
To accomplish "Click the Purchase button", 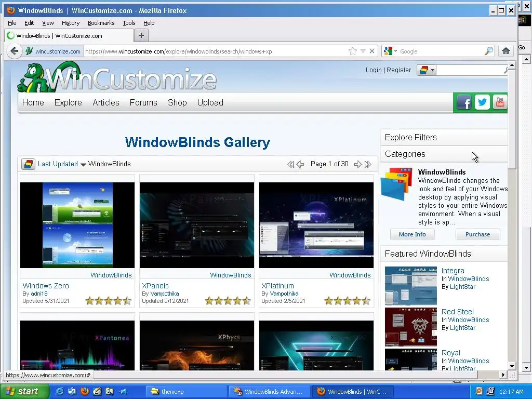I will (478, 234).
